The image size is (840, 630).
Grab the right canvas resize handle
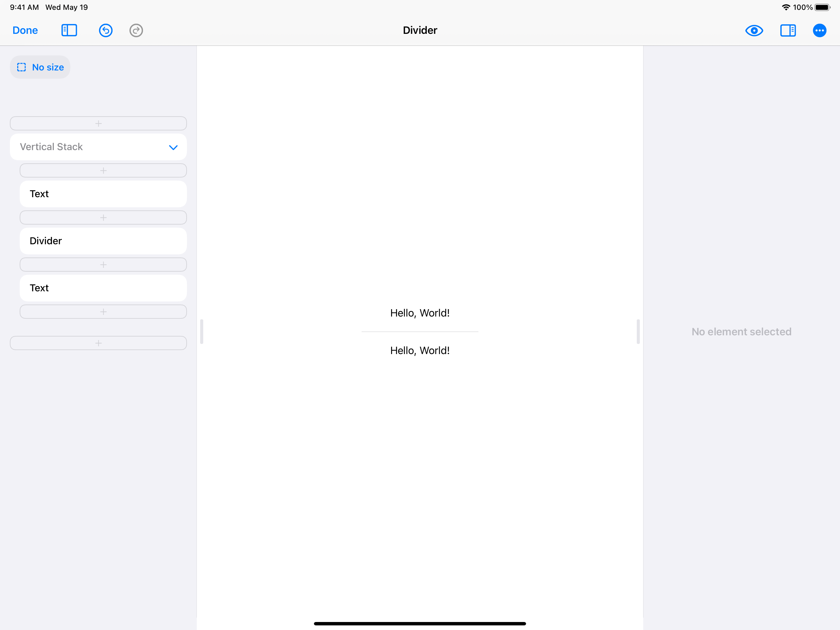pos(638,332)
